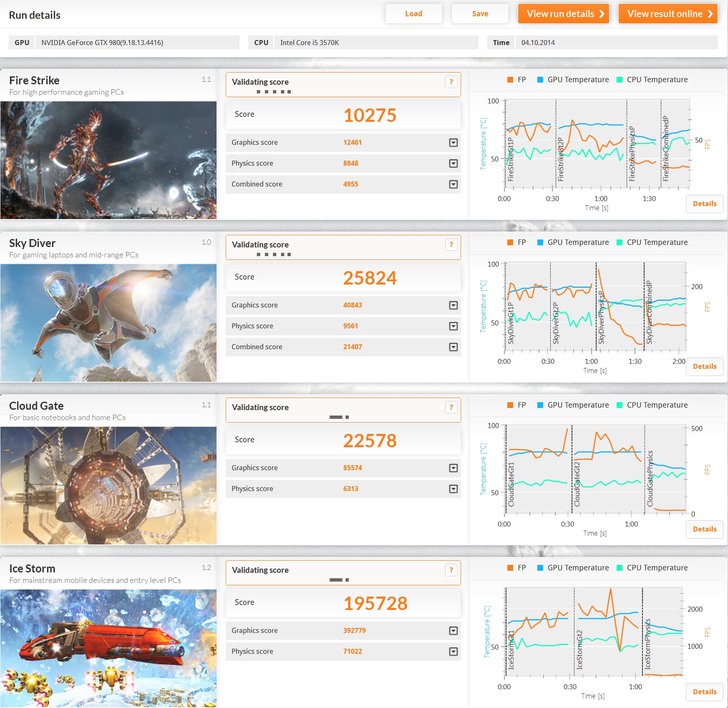This screenshot has width=728, height=708.
Task: Expand Fire Strike Physics score row
Action: coord(453,164)
